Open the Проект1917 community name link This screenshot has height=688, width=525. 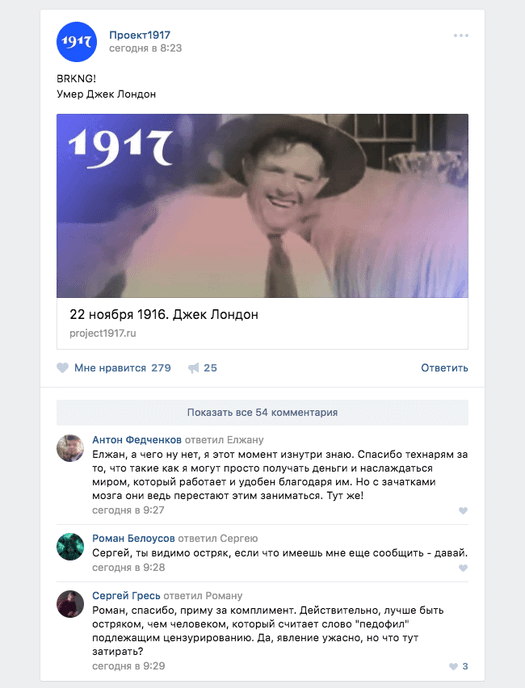(x=139, y=35)
